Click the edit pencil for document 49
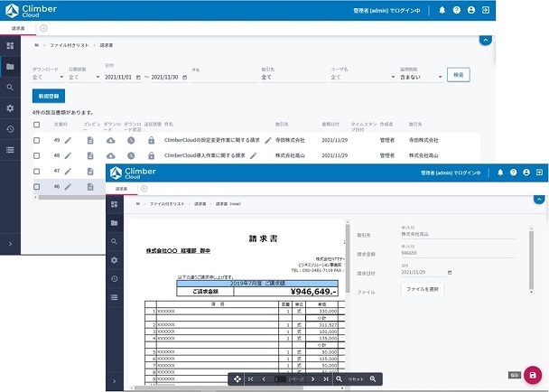This screenshot has width=549, height=392. (x=68, y=140)
